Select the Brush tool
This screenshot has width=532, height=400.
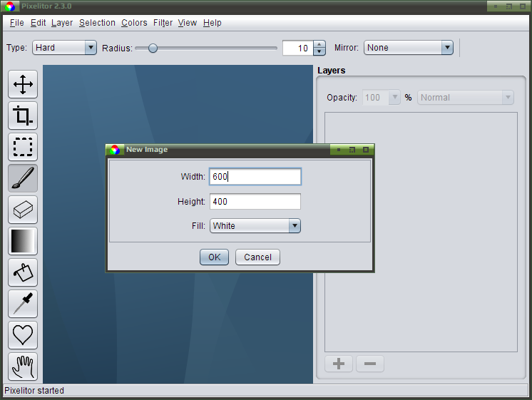click(x=23, y=178)
